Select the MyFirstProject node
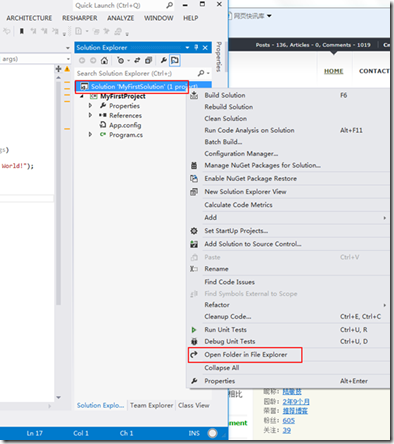 coord(123,96)
